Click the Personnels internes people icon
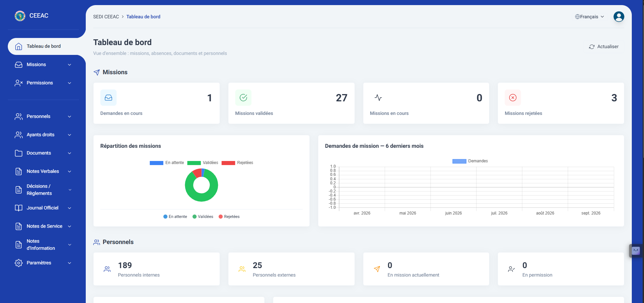Screen dimensions: 644x303 [107, 269]
